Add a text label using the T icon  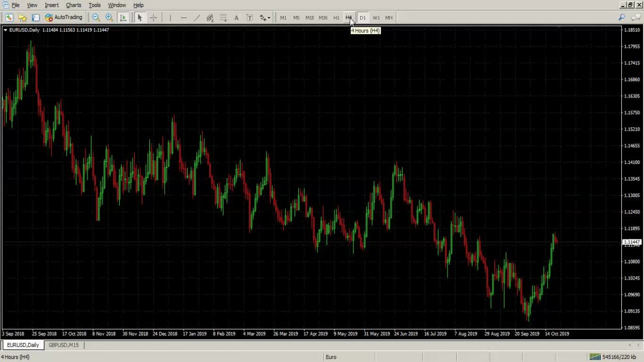pos(250,18)
